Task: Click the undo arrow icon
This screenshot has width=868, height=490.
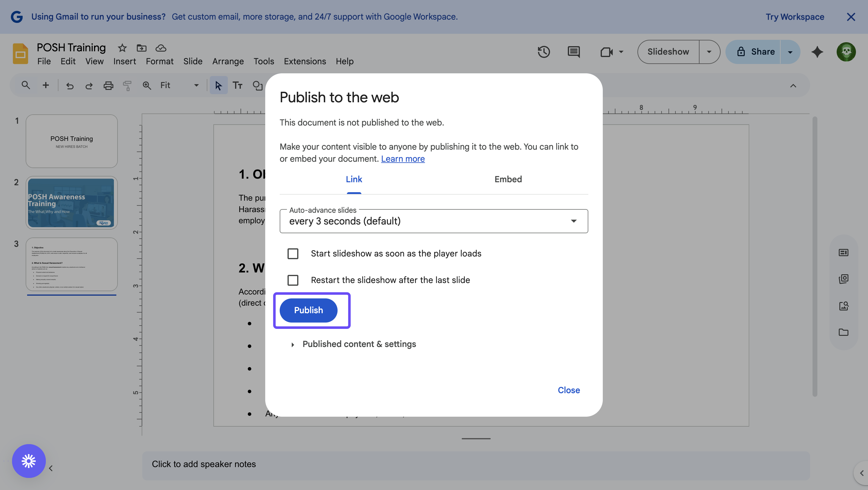Action: [x=70, y=86]
